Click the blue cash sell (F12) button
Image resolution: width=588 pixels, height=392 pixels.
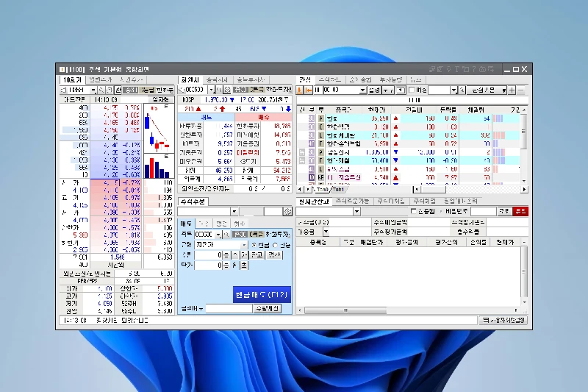262,295
